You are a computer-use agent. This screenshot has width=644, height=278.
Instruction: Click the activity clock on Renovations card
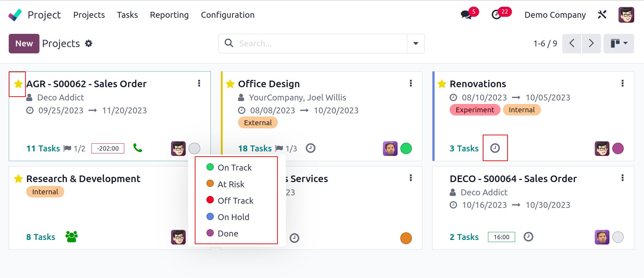(495, 148)
